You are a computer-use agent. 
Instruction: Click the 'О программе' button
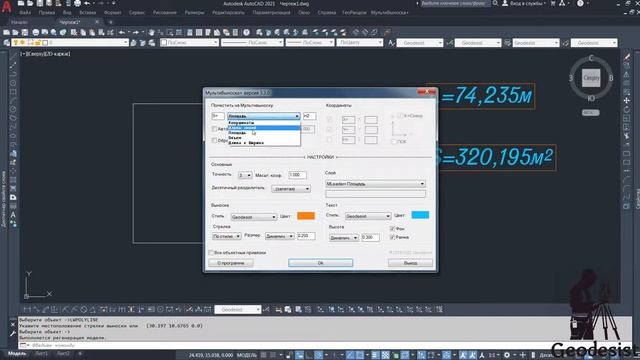tap(231, 263)
